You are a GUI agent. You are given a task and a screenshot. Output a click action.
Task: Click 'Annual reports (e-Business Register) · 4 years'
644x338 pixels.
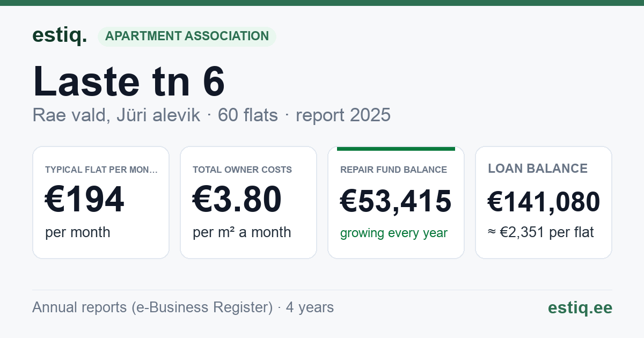[x=183, y=307]
